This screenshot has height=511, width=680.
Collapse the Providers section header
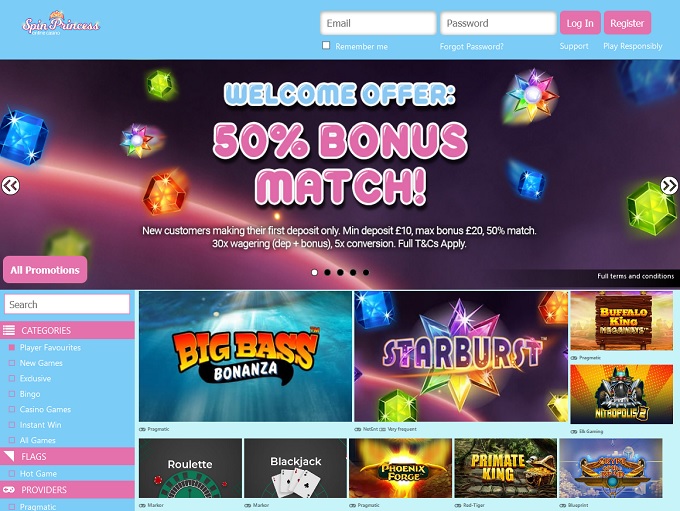pyautogui.click(x=67, y=490)
